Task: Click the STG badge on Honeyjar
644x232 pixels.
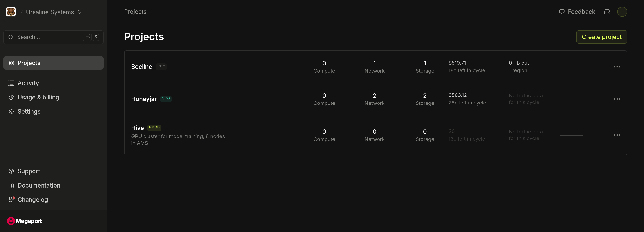Action: (x=166, y=99)
